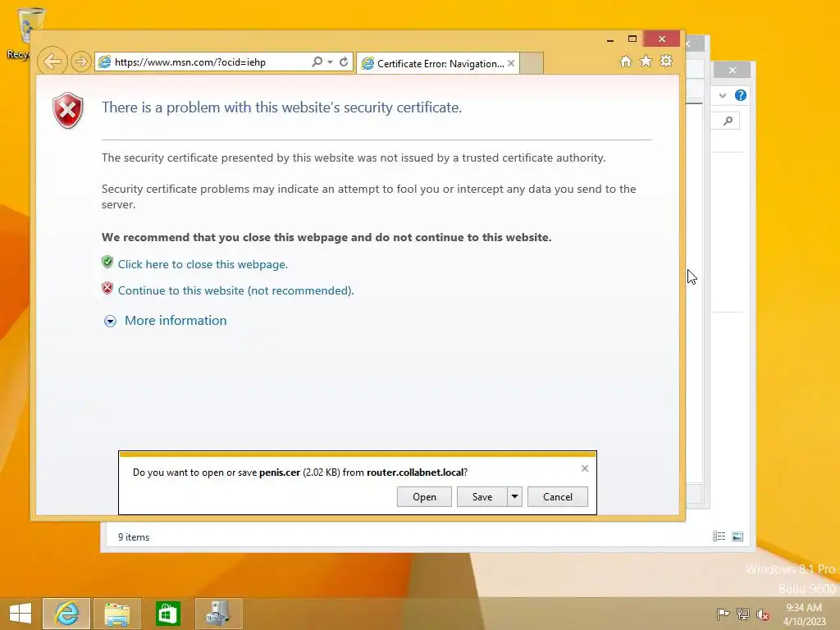Save the certificate file
840x630 pixels.
pos(482,496)
